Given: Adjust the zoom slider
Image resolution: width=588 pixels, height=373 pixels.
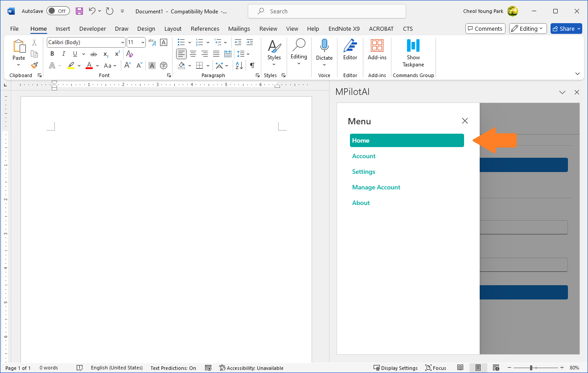Looking at the screenshot, I should pos(531,368).
